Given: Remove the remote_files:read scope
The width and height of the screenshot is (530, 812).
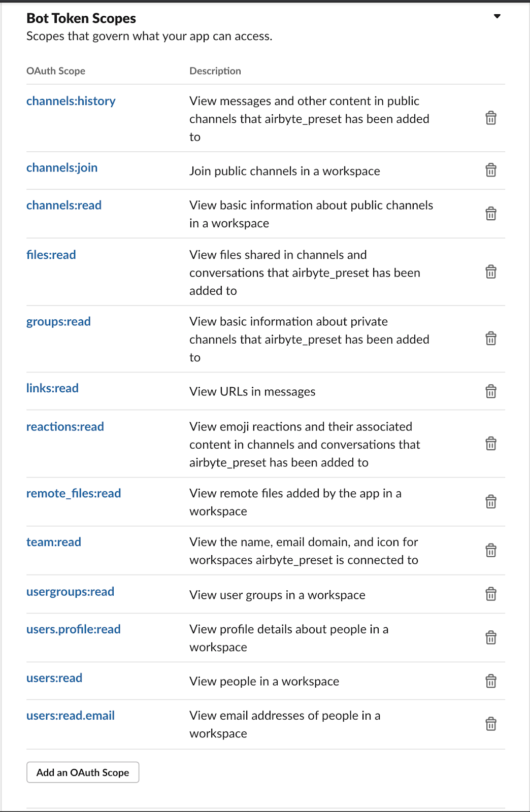Looking at the screenshot, I should click(x=491, y=501).
